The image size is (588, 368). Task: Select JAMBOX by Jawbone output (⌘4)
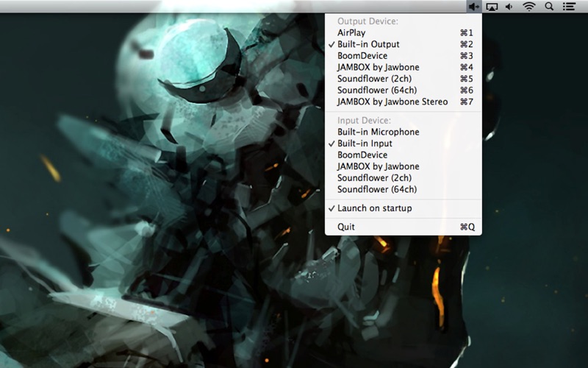403,67
